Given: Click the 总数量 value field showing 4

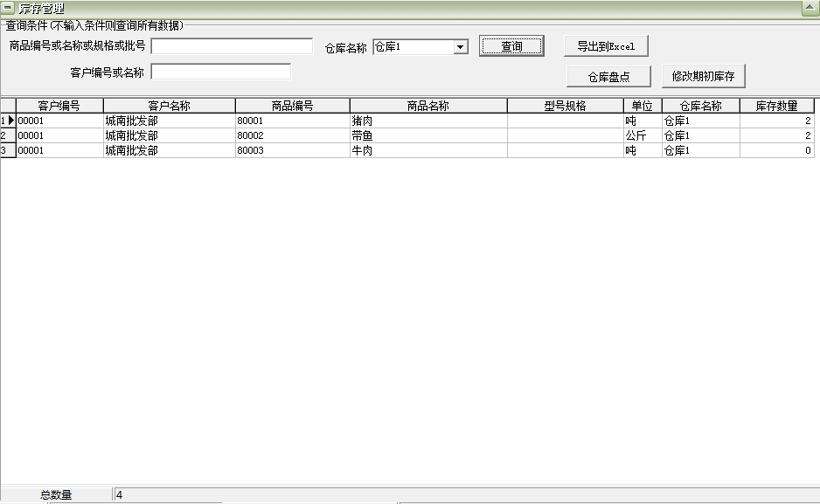Looking at the screenshot, I should [465, 494].
